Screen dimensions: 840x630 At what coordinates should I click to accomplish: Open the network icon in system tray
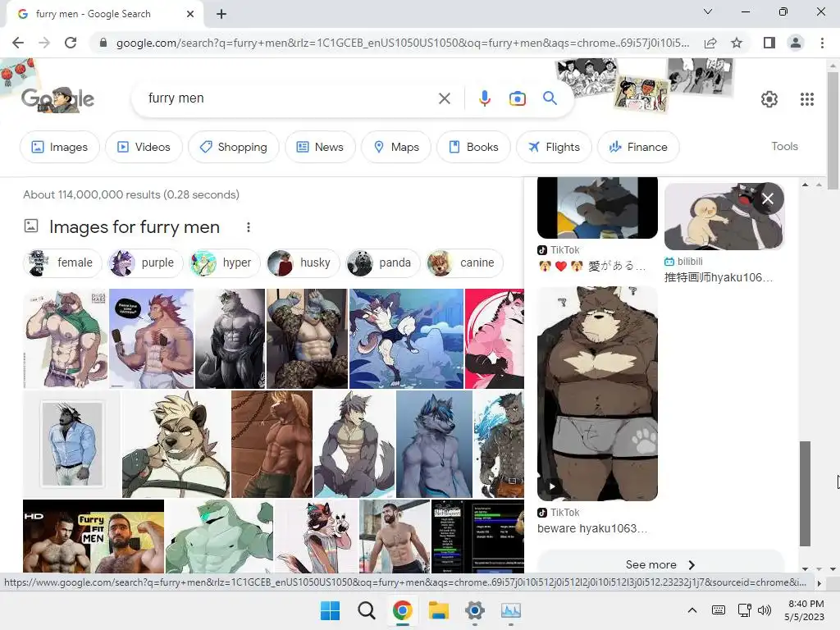coord(744,610)
